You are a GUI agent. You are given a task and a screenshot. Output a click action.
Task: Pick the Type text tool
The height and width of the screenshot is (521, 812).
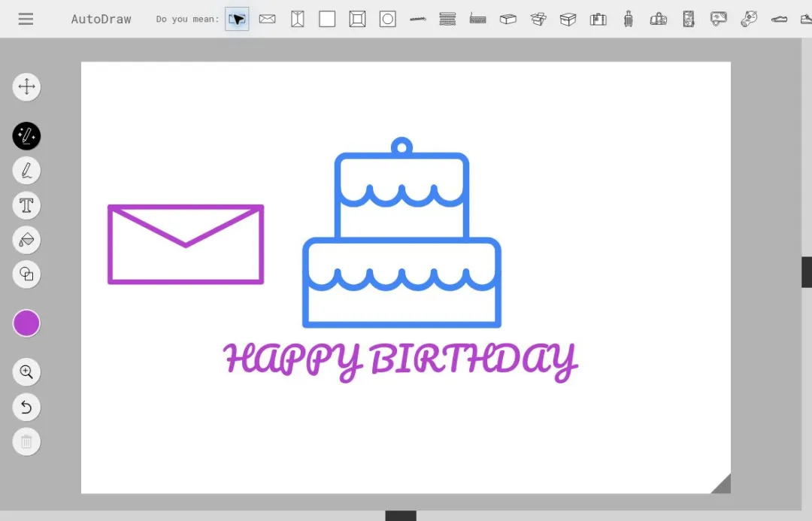26,205
